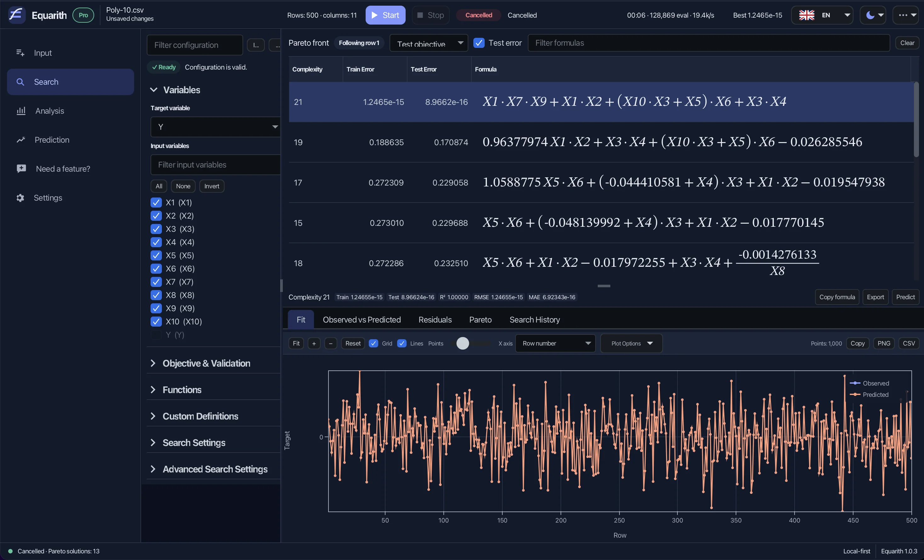Toggle the Lines checkbox
The height and width of the screenshot is (560, 924).
(x=402, y=343)
